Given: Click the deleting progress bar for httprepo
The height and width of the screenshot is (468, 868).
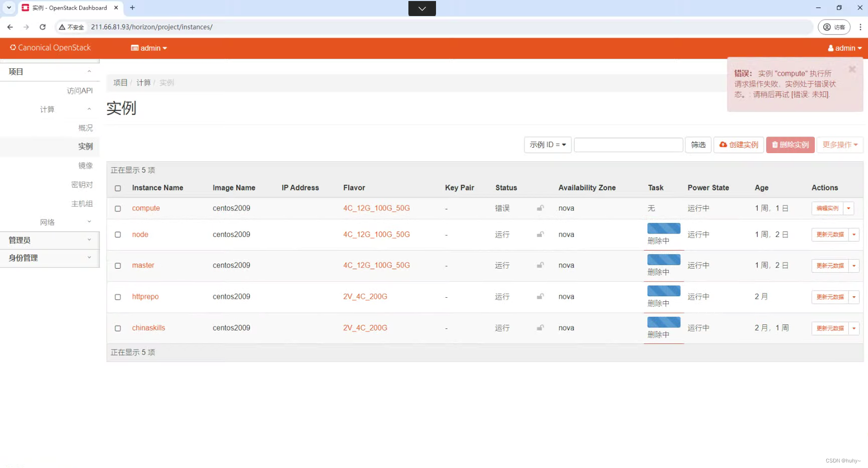Looking at the screenshot, I should pyautogui.click(x=664, y=291).
